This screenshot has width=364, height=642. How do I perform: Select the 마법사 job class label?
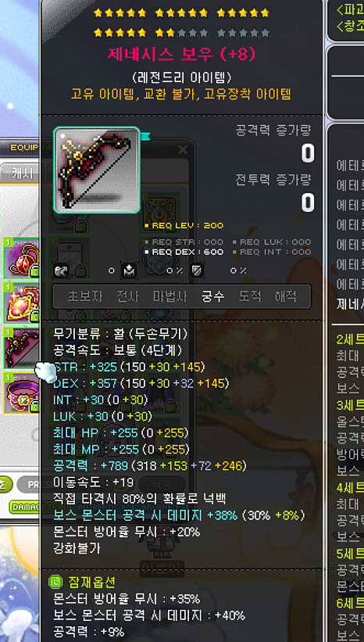point(170,296)
